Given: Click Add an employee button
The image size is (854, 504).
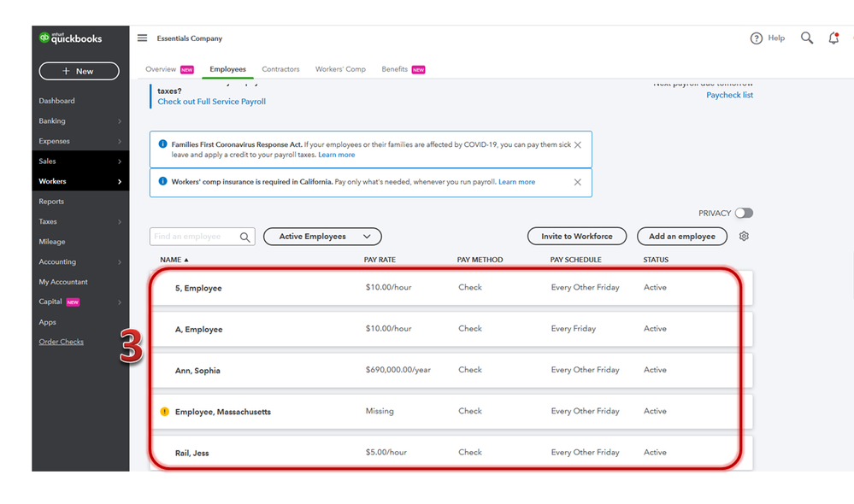Looking at the screenshot, I should point(682,237).
